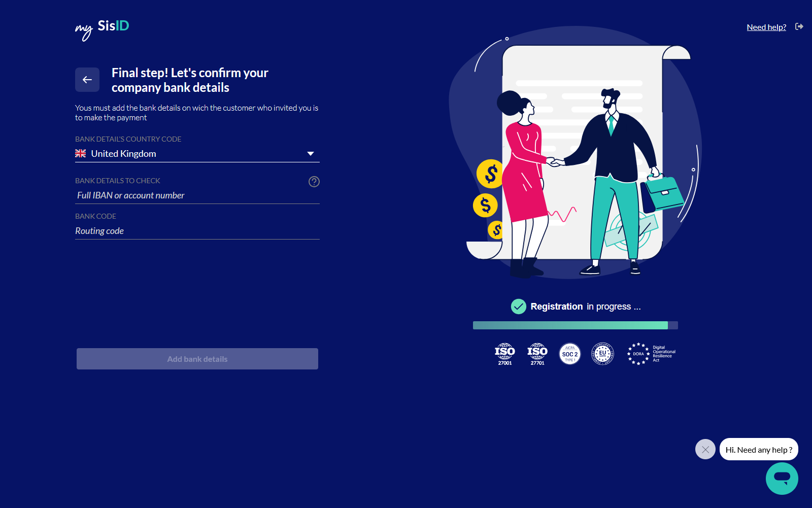Viewport: 812px width, 508px height.
Task: Click the 'Final step!' heading text
Action: click(x=190, y=80)
